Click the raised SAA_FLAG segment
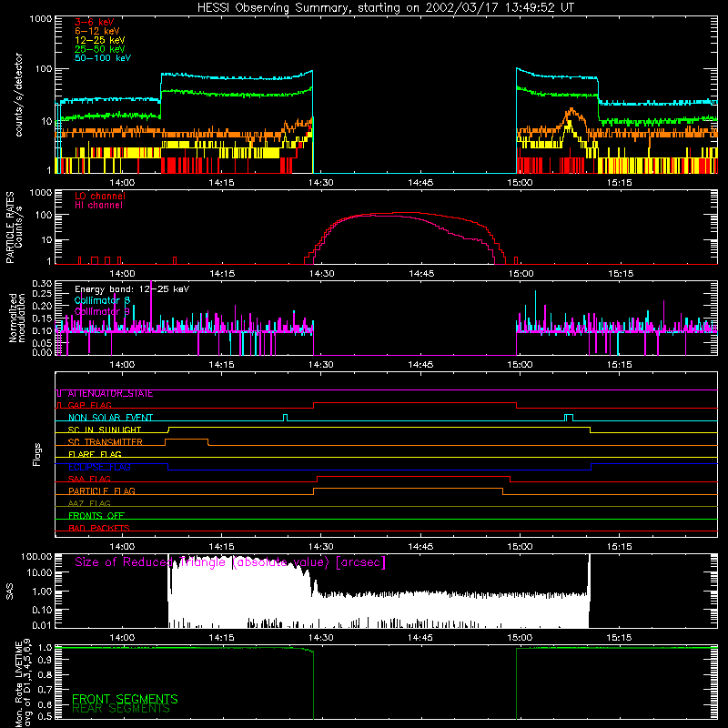Viewport: 728px width, 728px height. (x=413, y=476)
